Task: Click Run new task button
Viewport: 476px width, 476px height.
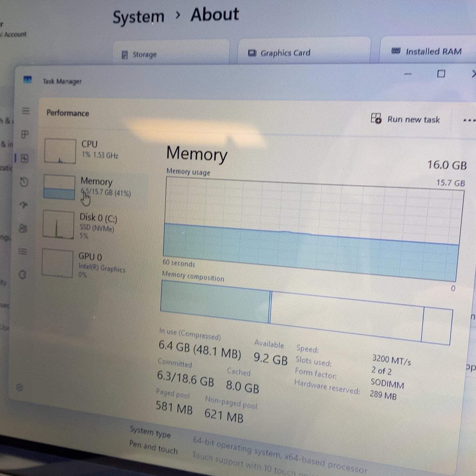Action: (x=405, y=119)
